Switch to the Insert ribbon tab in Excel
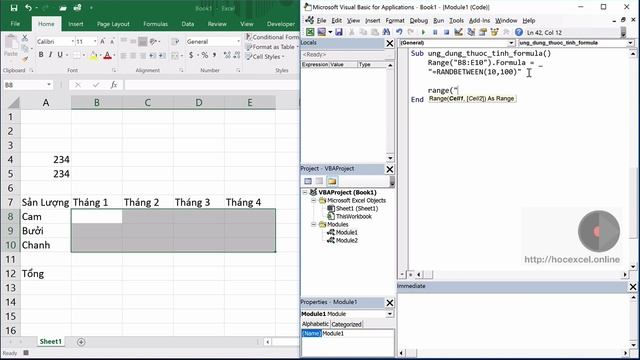 point(76,24)
